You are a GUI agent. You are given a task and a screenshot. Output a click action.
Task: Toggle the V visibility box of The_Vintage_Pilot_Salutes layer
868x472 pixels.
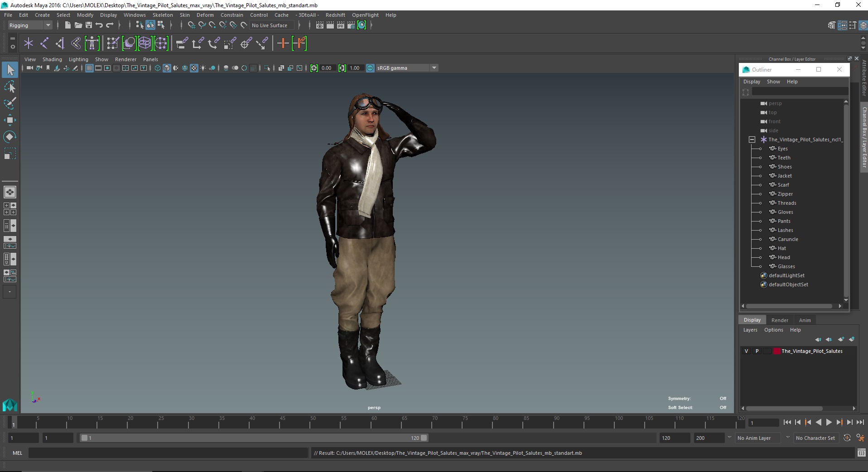point(747,351)
